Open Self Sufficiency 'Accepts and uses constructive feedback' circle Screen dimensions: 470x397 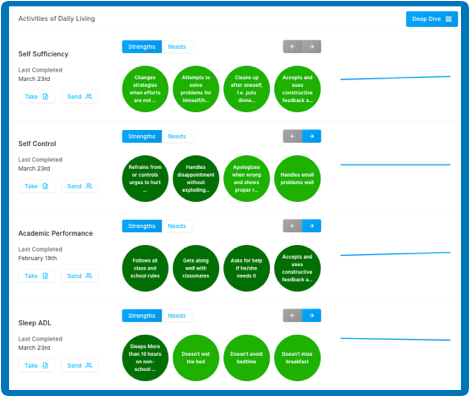297,89
